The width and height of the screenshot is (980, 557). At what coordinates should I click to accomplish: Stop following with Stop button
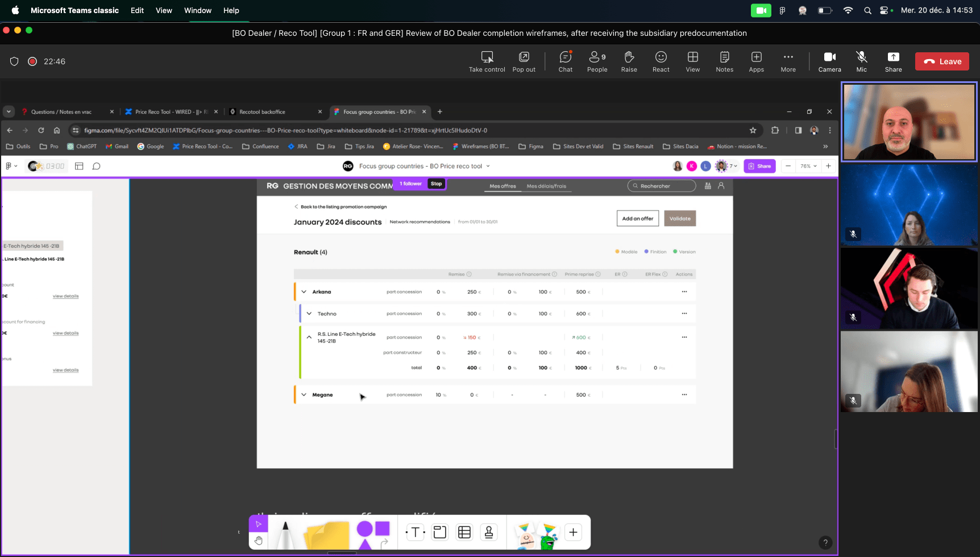coord(436,184)
